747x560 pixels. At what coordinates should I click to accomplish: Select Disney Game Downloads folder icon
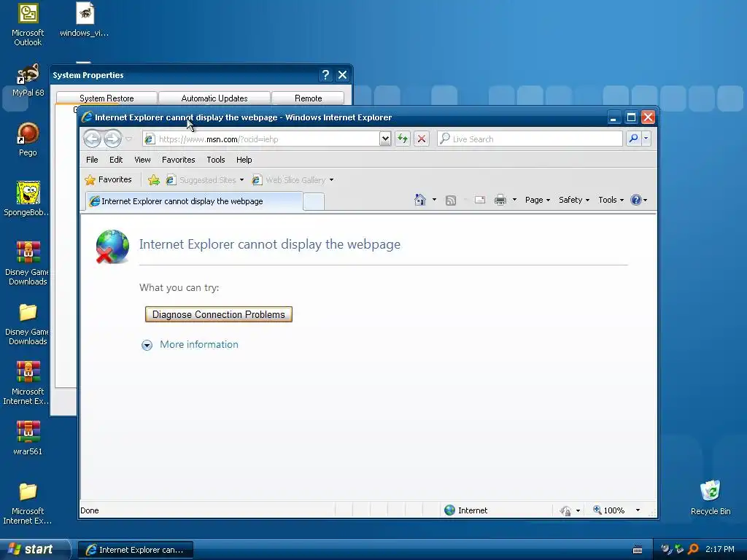[27, 324]
